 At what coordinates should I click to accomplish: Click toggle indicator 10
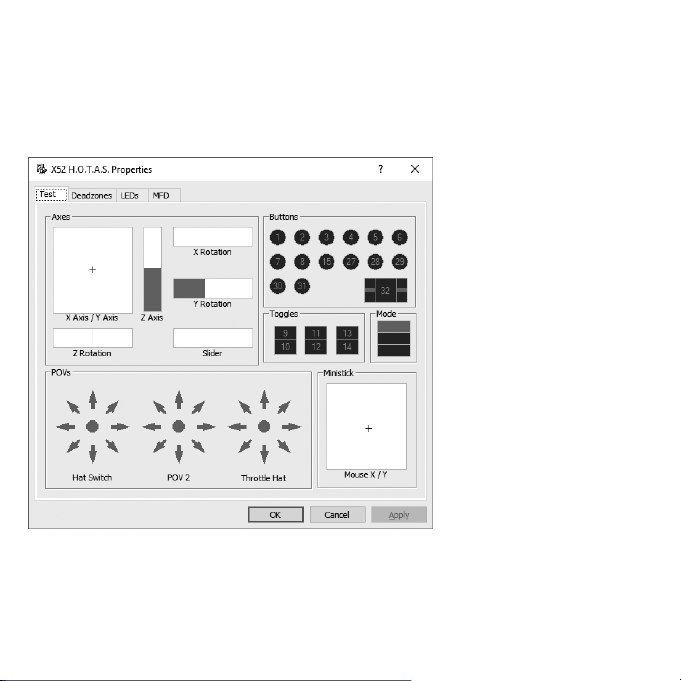285,347
